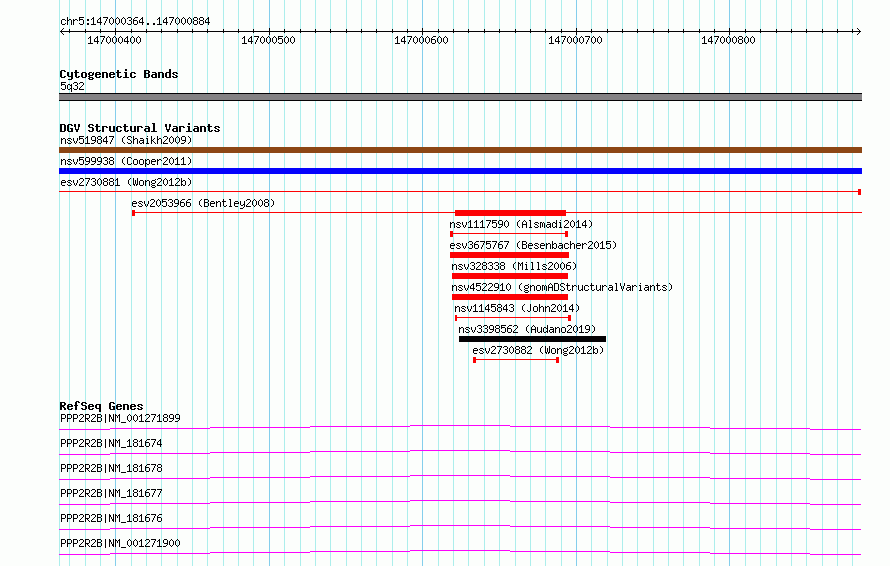Click the thin red nsv1145843 variant line
Screen dimensions: 890x566
pos(513,318)
